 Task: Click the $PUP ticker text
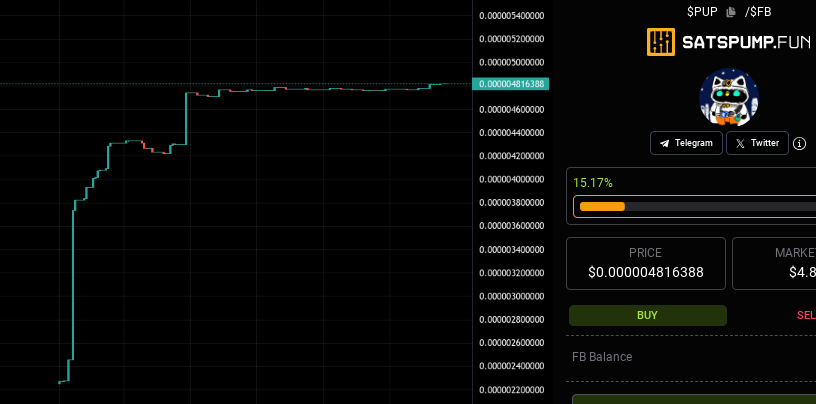coord(702,12)
